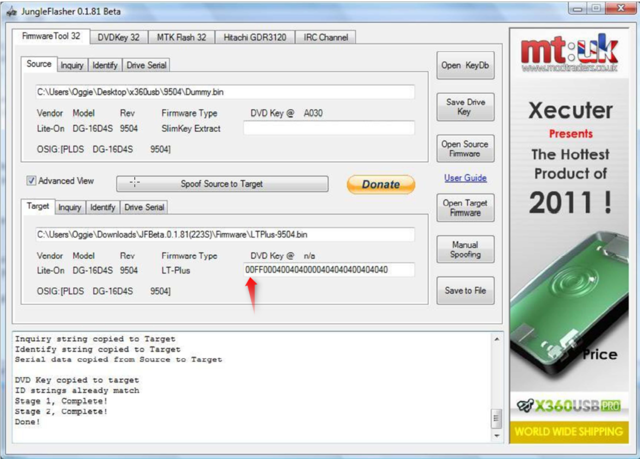Open the DVDKey 32 tab
Image resolution: width=640 pixels, height=459 pixels.
click(x=118, y=38)
